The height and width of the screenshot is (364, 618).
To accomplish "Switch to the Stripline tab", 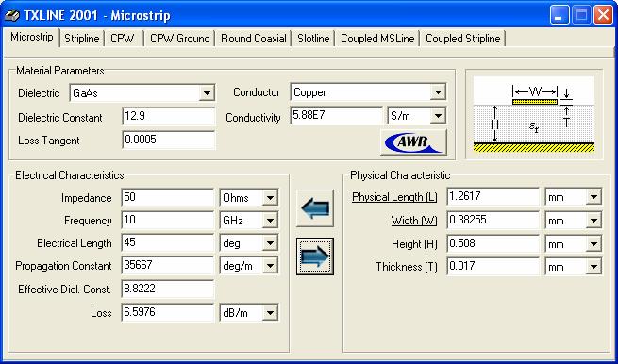I will [81, 39].
